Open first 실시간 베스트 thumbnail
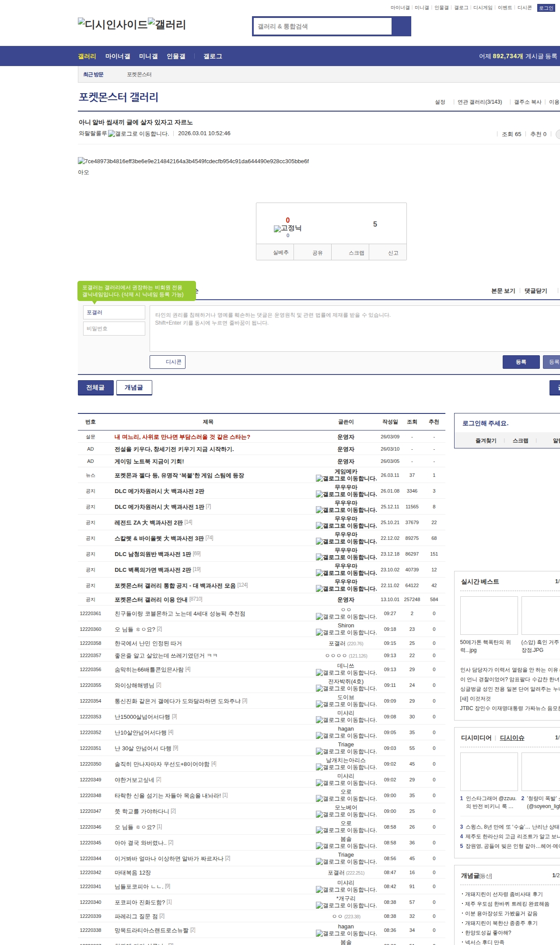The width and height of the screenshot is (560, 945). point(489,615)
